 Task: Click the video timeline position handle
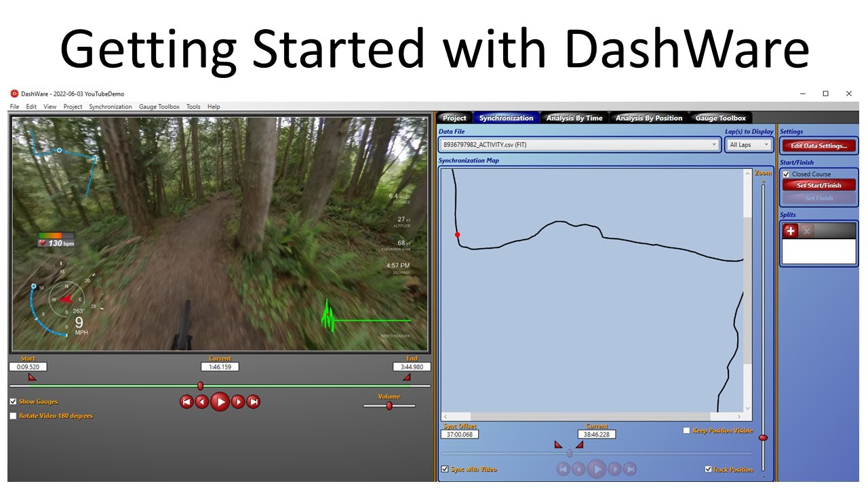[200, 386]
